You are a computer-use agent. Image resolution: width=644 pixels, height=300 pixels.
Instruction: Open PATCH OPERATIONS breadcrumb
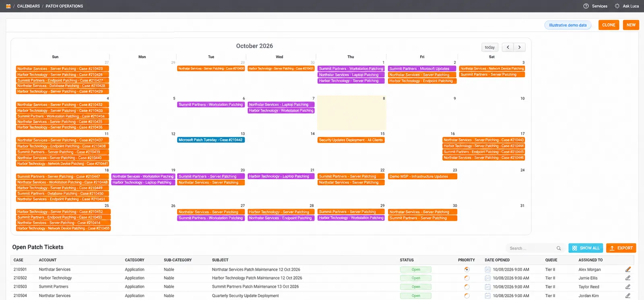coord(64,6)
